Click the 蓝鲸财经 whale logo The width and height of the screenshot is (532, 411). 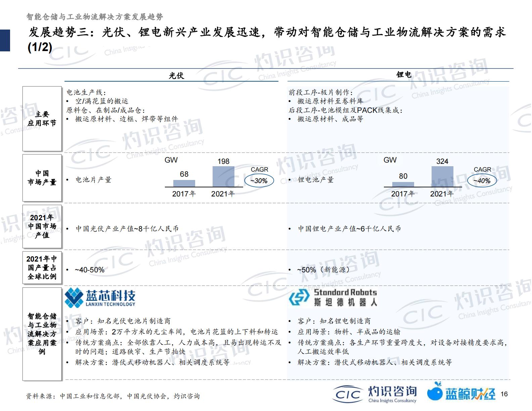pyautogui.click(x=461, y=392)
